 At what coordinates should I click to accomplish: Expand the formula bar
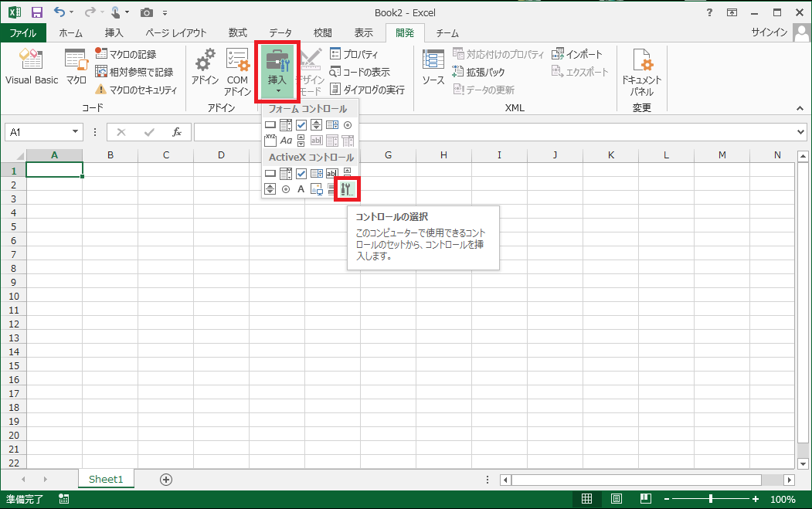(x=800, y=132)
